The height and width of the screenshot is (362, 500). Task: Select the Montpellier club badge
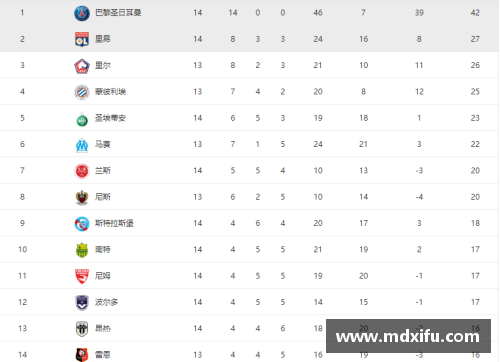(x=82, y=92)
